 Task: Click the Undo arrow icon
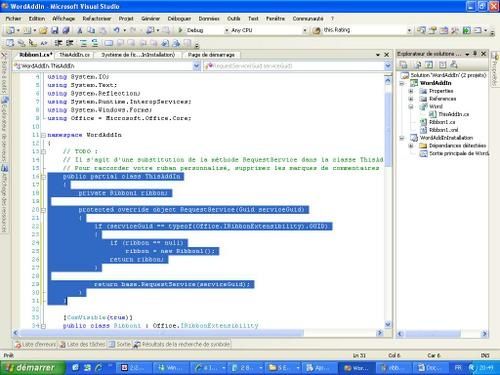116,30
